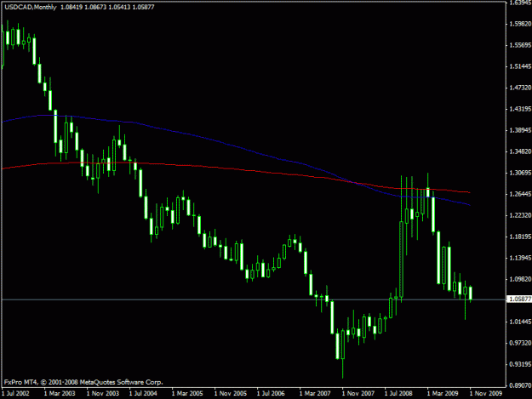The height and width of the screenshot is (399, 532).
Task: Click the 1.05413 low value in header
Action: click(x=119, y=7)
